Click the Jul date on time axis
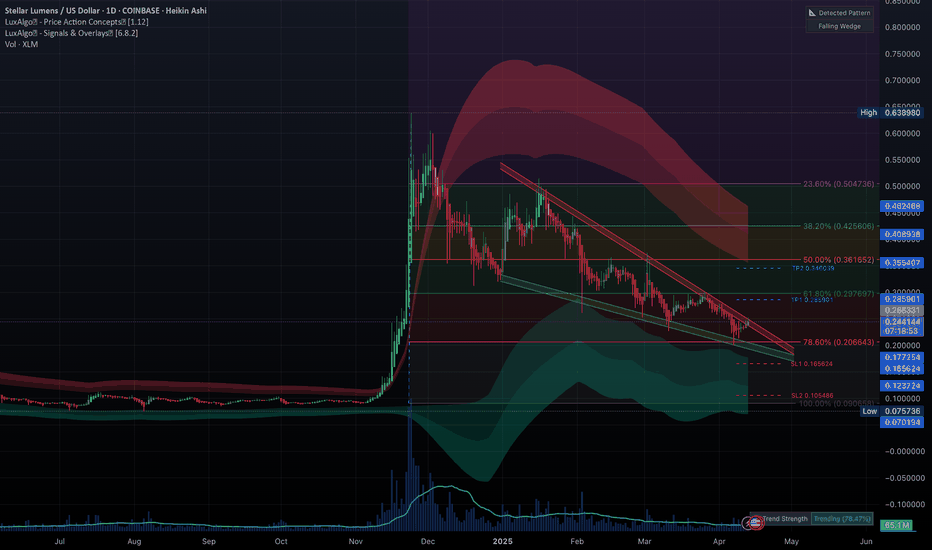This screenshot has height=550, width=932. pyautogui.click(x=59, y=542)
